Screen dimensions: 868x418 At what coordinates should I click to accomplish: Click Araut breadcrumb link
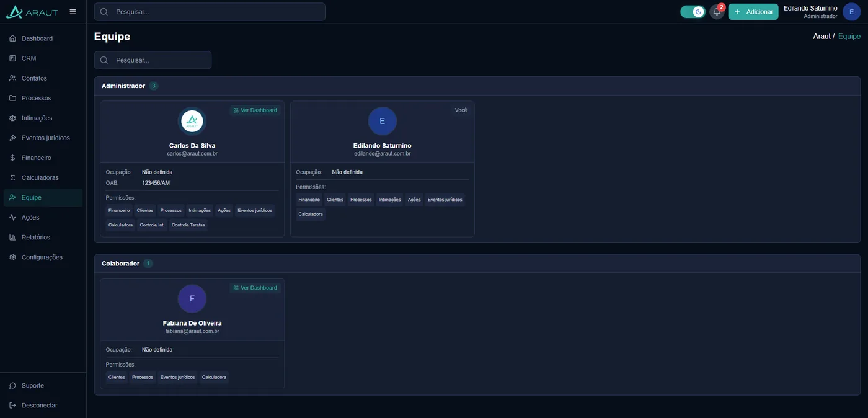click(x=821, y=37)
